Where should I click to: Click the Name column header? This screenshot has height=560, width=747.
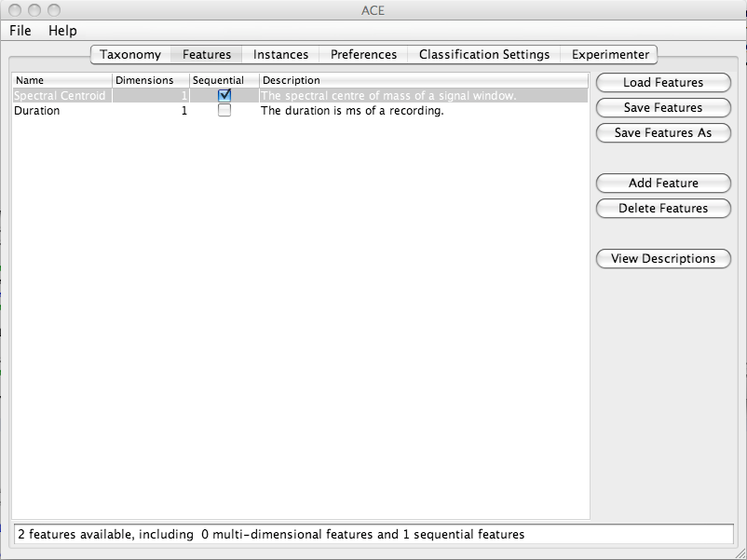61,80
